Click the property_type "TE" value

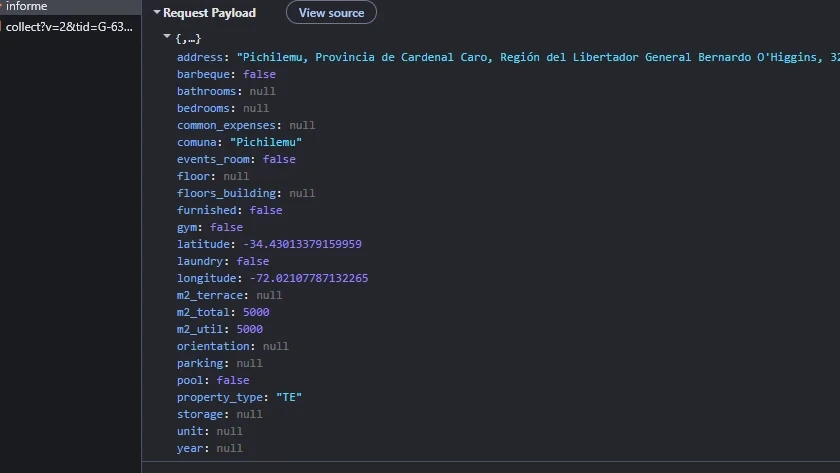[x=289, y=397]
